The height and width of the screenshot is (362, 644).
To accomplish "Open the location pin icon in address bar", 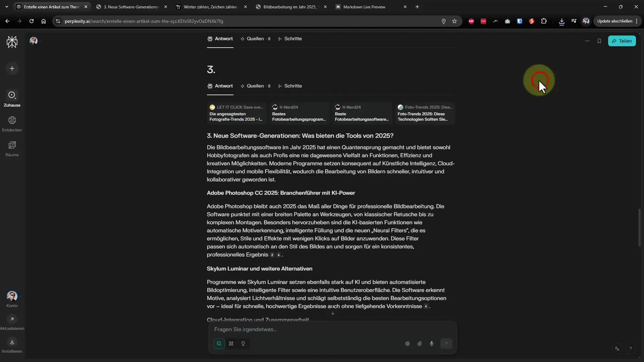I will pyautogui.click(x=443, y=21).
